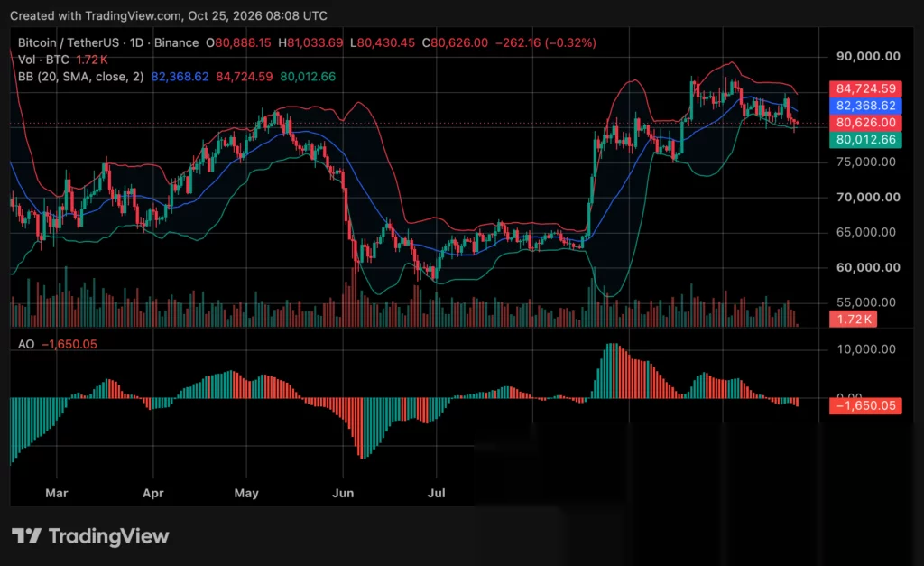The image size is (924, 566).
Task: Select the AO indicator label
Action: (26, 344)
